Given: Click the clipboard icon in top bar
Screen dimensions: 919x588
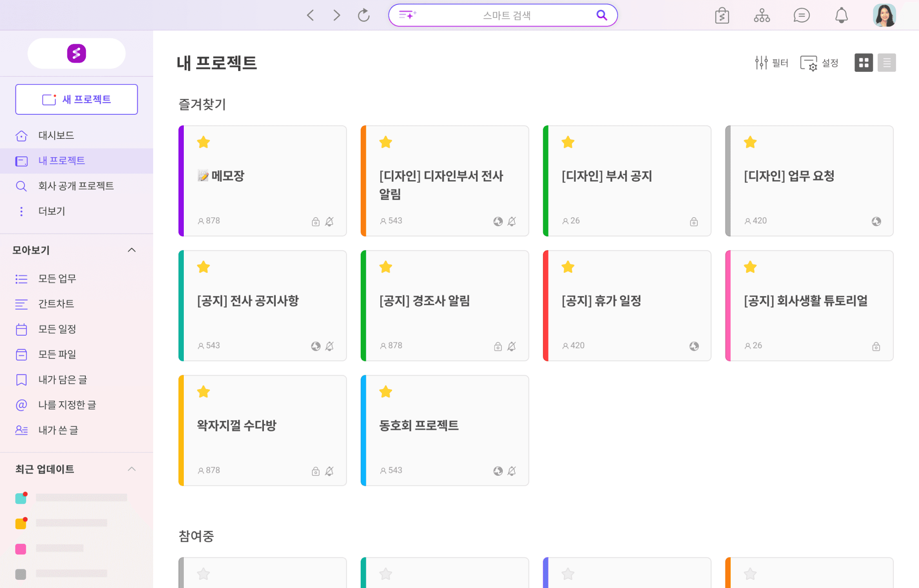Looking at the screenshot, I should (722, 16).
